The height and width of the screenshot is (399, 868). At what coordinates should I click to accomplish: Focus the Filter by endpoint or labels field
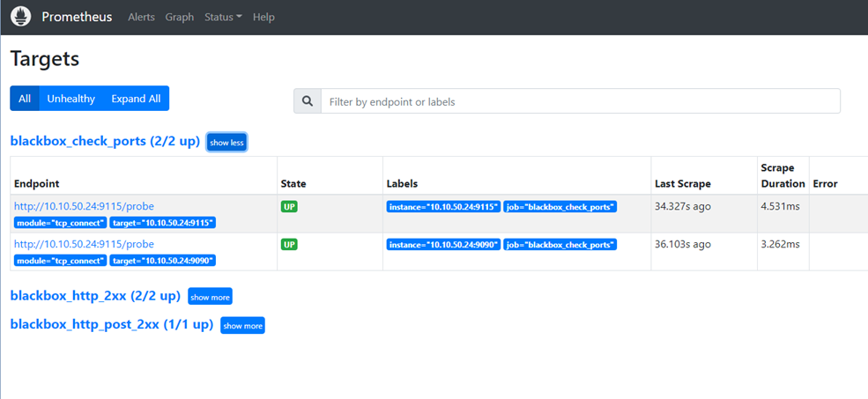(580, 102)
